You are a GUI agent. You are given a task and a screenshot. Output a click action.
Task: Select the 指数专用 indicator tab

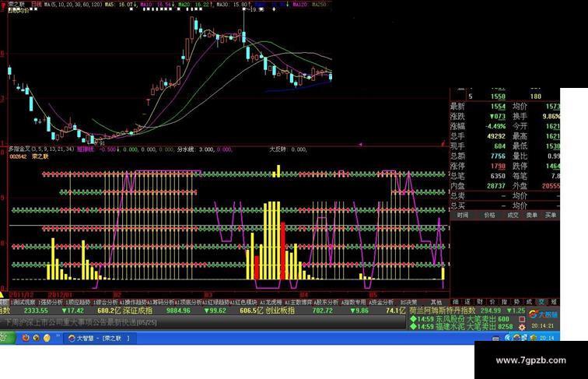[353, 302]
